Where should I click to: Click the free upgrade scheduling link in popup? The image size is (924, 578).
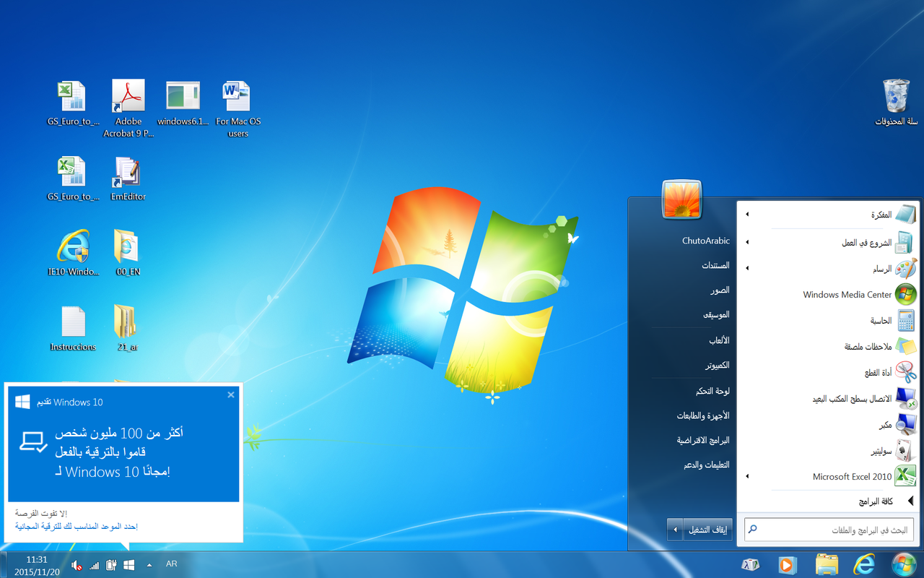click(x=77, y=527)
